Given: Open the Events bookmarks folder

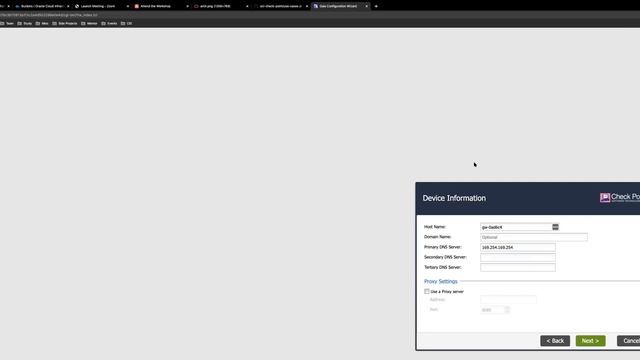Looking at the screenshot, I should pos(109,23).
